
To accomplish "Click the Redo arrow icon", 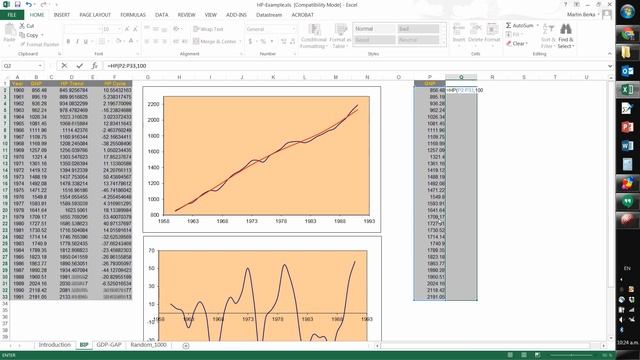I will coord(43,4).
